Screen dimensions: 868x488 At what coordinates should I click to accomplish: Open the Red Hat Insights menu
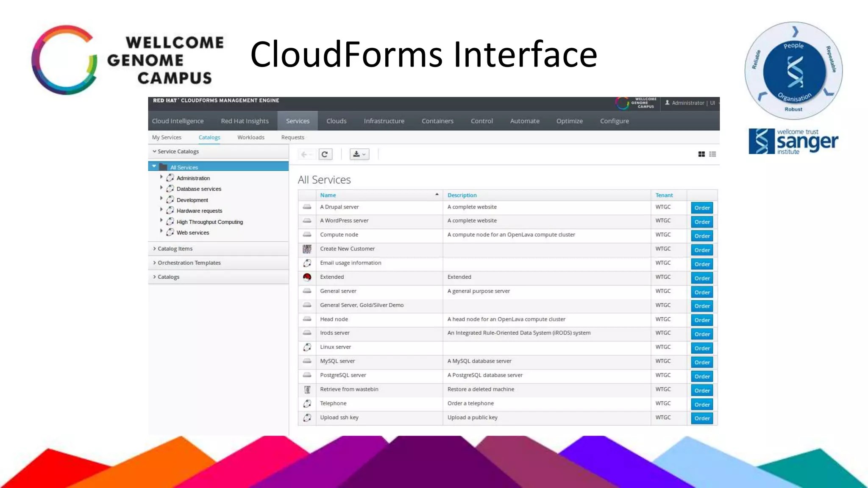pos(245,121)
